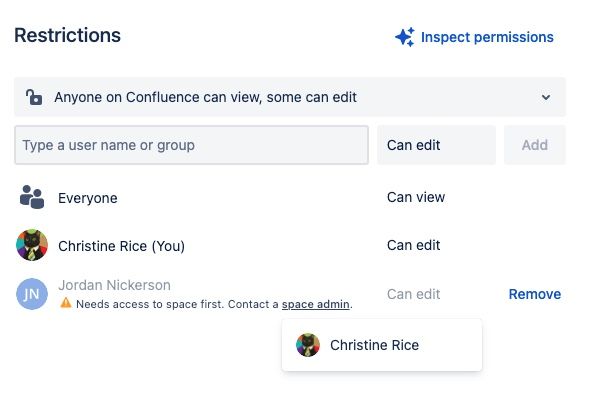Select Christine Rice in the popup card

[x=382, y=345]
